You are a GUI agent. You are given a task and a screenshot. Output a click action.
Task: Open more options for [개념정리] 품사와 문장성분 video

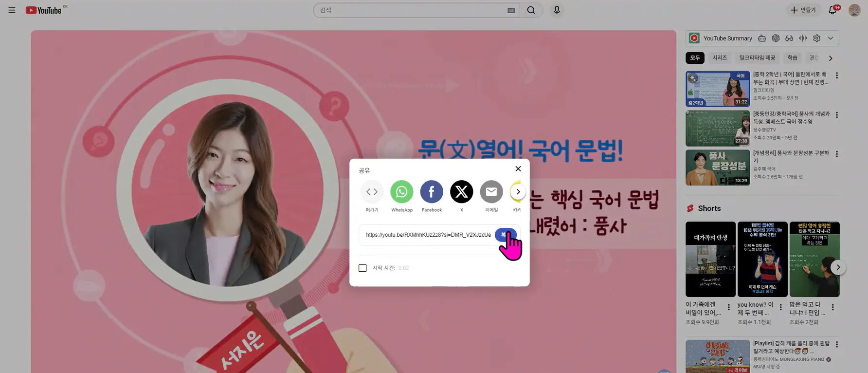tap(836, 154)
